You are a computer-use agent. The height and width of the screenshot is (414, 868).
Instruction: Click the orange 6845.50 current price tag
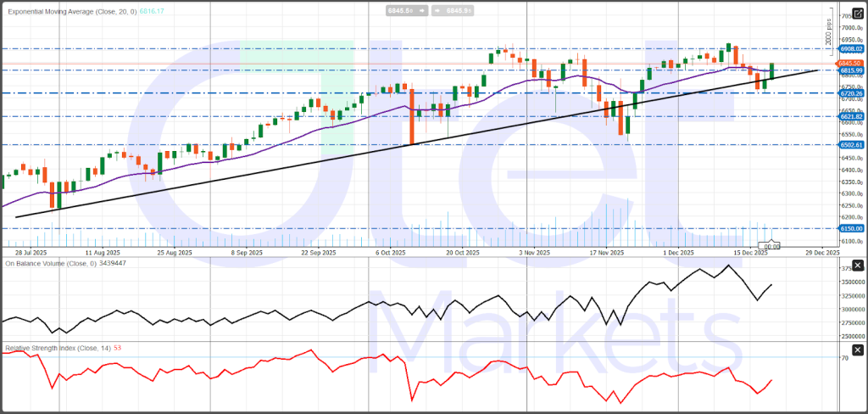850,64
